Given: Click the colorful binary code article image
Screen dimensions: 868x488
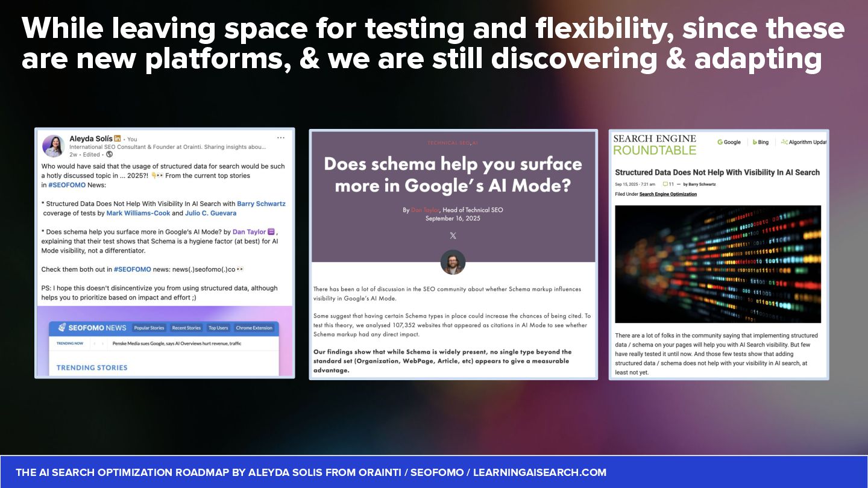Looking at the screenshot, I should tap(718, 264).
